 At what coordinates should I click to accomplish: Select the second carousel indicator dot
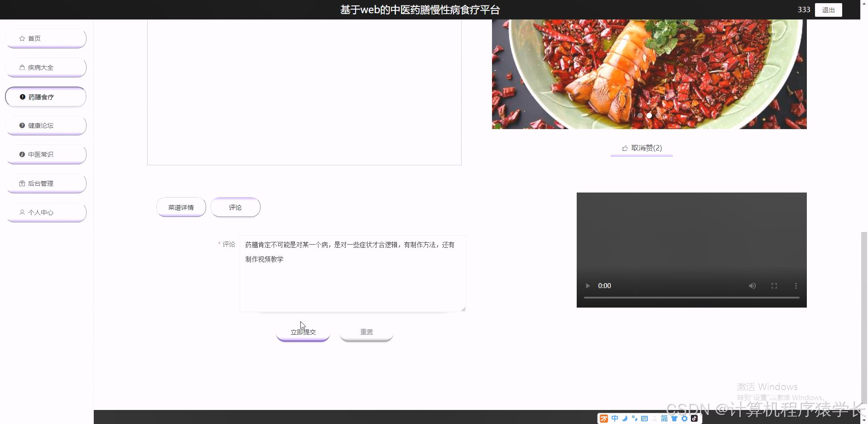(650, 116)
